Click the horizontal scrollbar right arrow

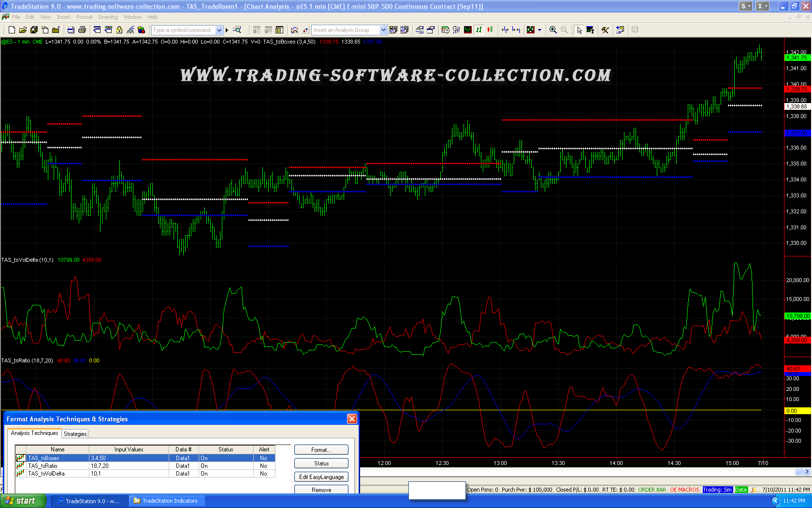[807, 472]
